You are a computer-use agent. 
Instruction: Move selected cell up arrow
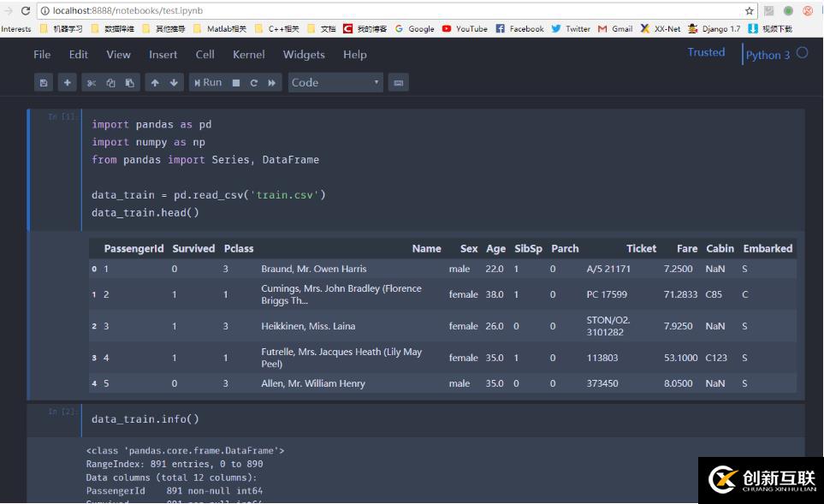[155, 82]
